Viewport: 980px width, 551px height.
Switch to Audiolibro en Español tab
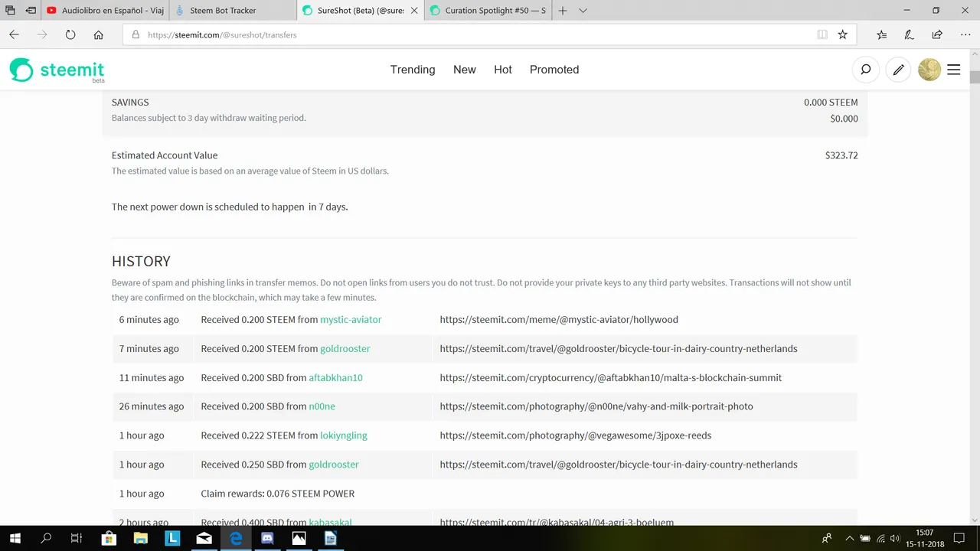coord(105,11)
